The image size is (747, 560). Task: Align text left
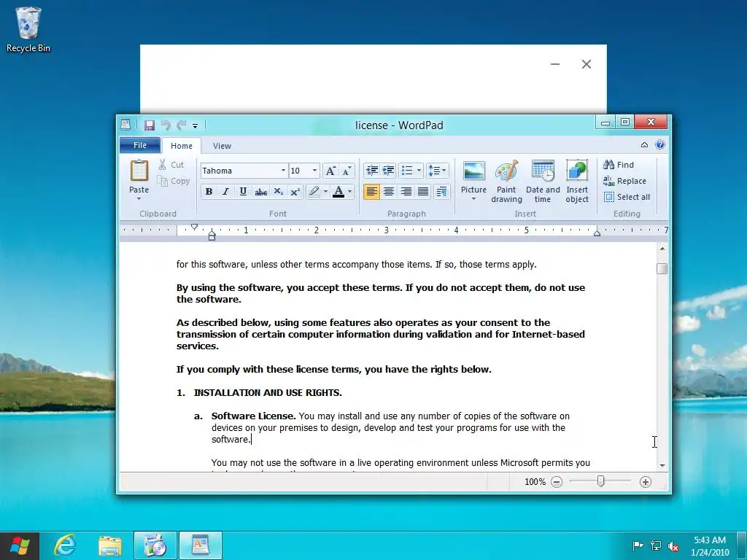tap(371, 192)
